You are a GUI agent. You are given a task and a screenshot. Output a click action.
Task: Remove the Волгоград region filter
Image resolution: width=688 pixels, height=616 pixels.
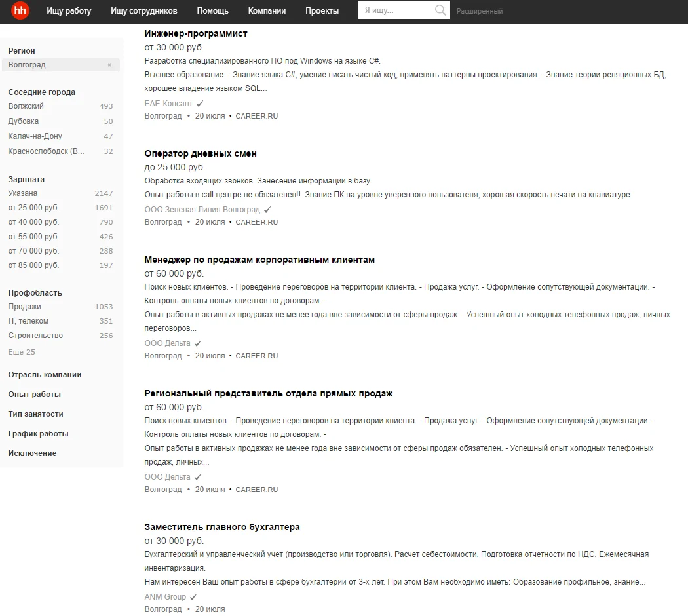point(109,65)
